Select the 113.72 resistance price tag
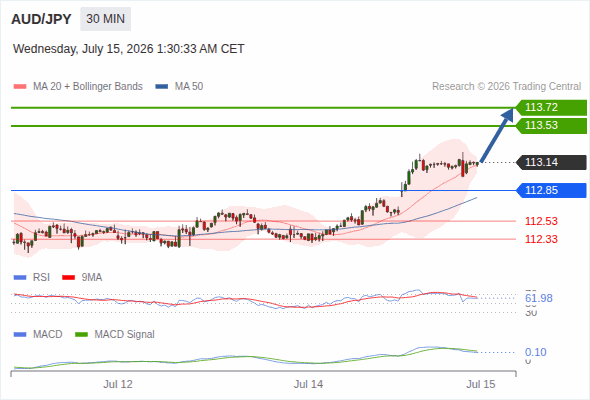 pyautogui.click(x=551, y=108)
